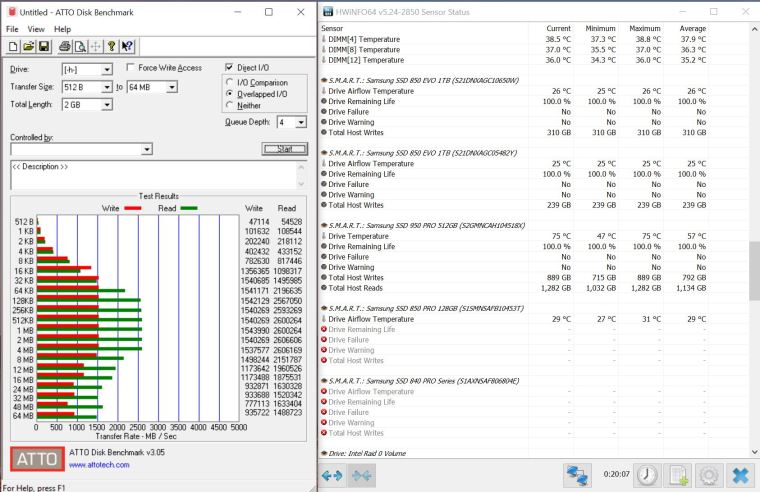Click the HWiNFO64 title bar icon
The height and width of the screenshot is (492, 760).
pos(328,12)
